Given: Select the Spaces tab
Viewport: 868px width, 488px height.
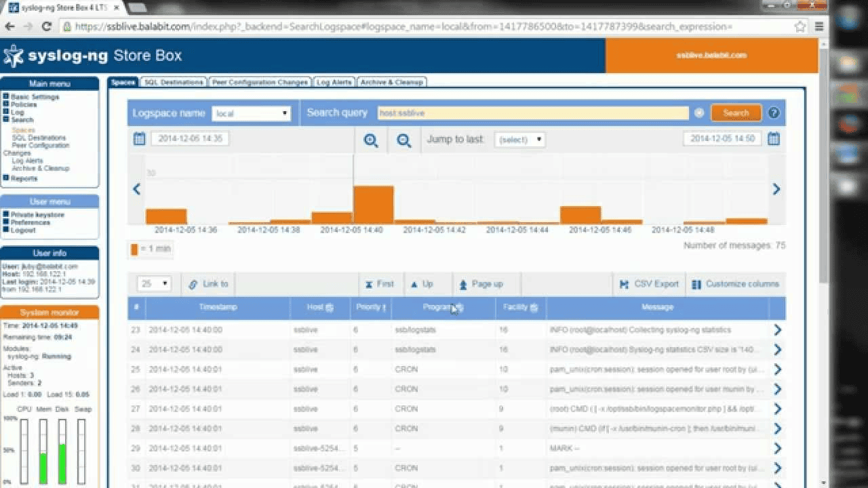Looking at the screenshot, I should [x=123, y=82].
